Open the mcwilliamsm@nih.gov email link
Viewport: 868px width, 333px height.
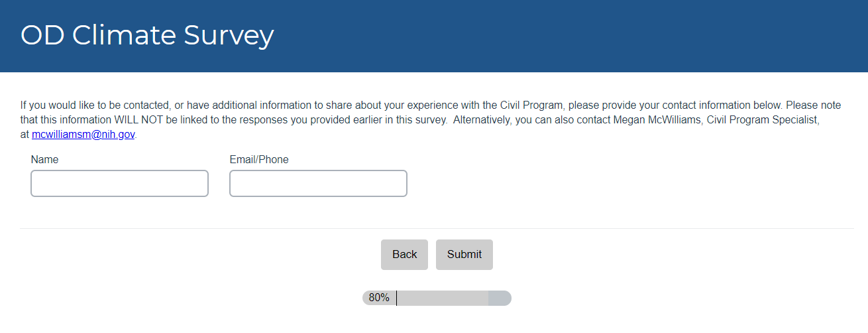(83, 134)
